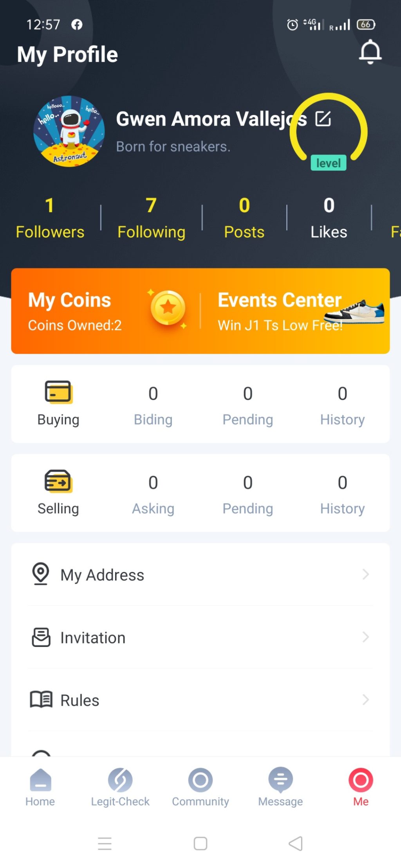The image size is (401, 868).
Task: Tap the edit profile name pencil icon
Action: point(323,119)
